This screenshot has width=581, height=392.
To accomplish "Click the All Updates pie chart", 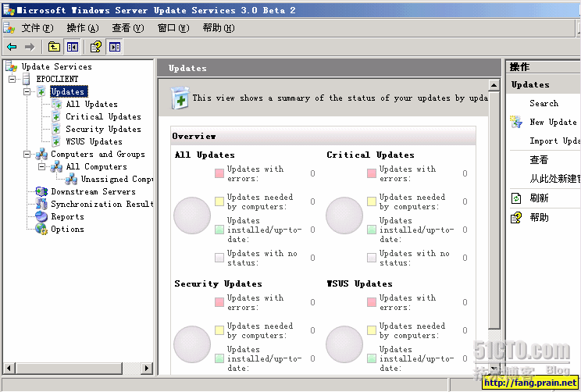I will click(x=192, y=216).
